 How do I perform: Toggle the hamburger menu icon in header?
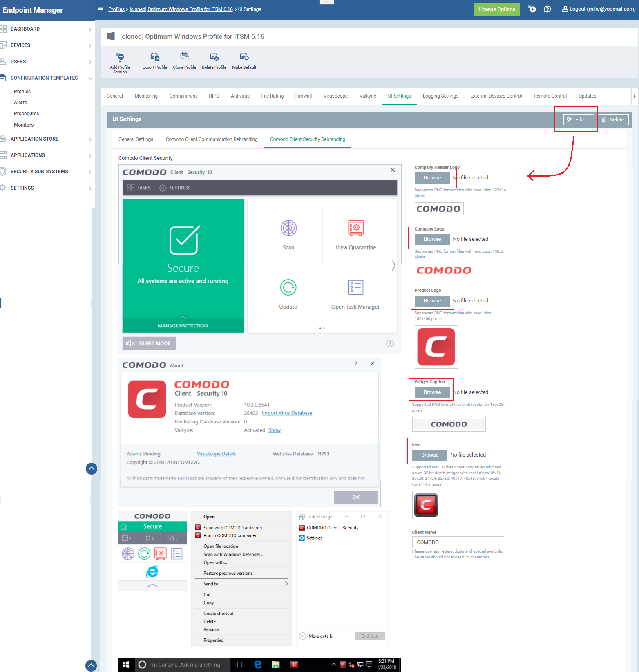pyautogui.click(x=101, y=9)
